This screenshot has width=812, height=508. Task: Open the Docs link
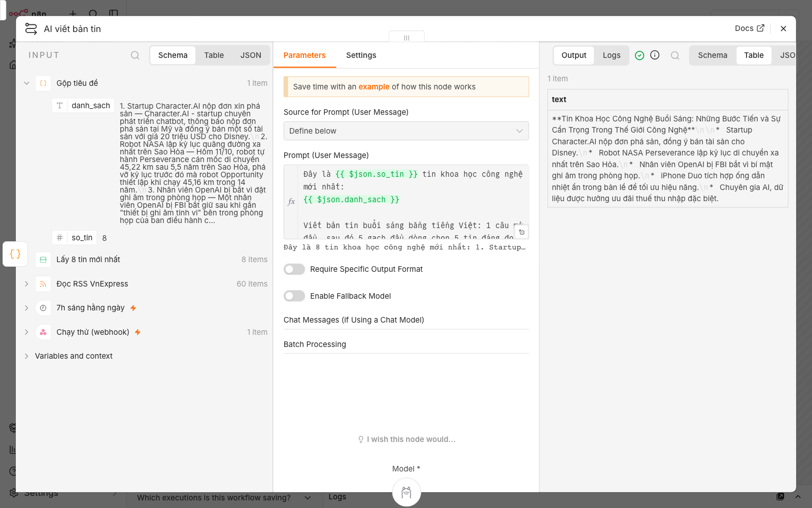[750, 28]
